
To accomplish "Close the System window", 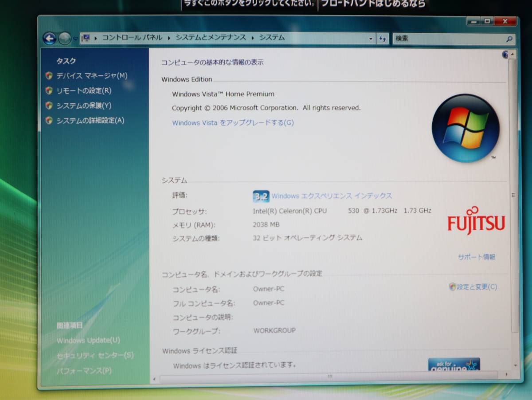I will (x=505, y=21).
